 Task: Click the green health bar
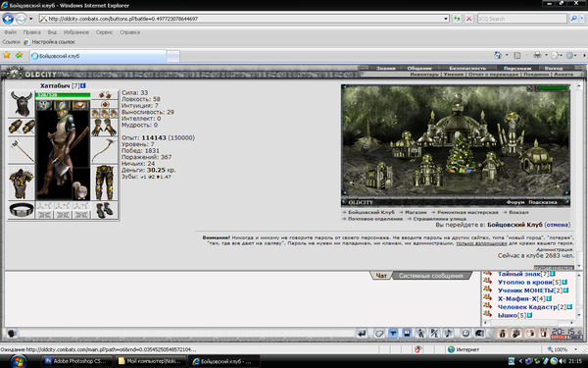coord(63,95)
